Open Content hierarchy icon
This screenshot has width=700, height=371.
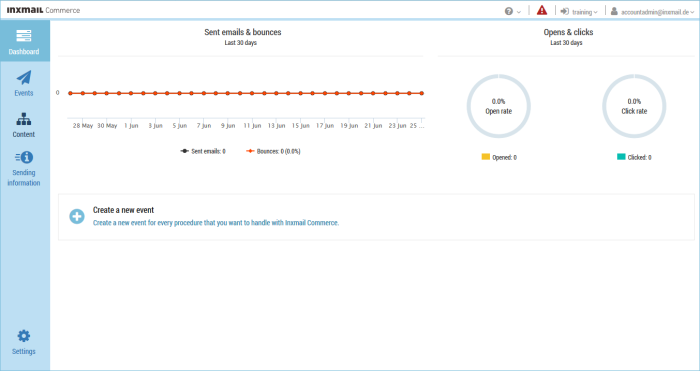pos(24,119)
